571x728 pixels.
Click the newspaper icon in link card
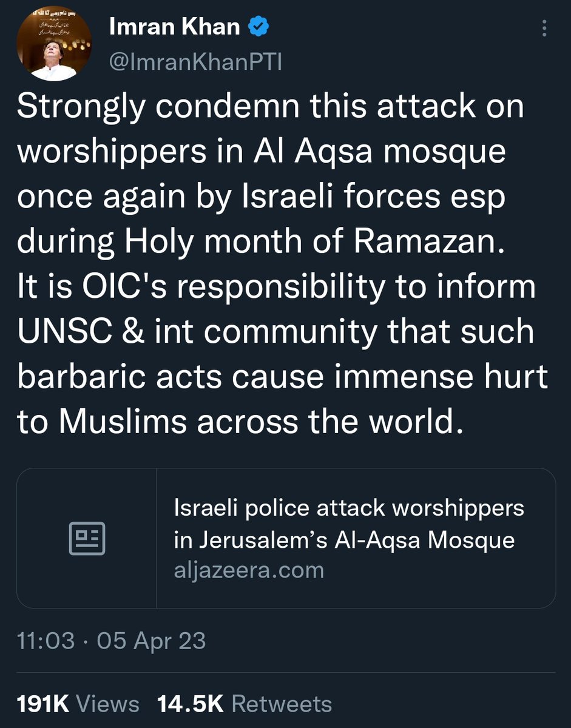87,538
